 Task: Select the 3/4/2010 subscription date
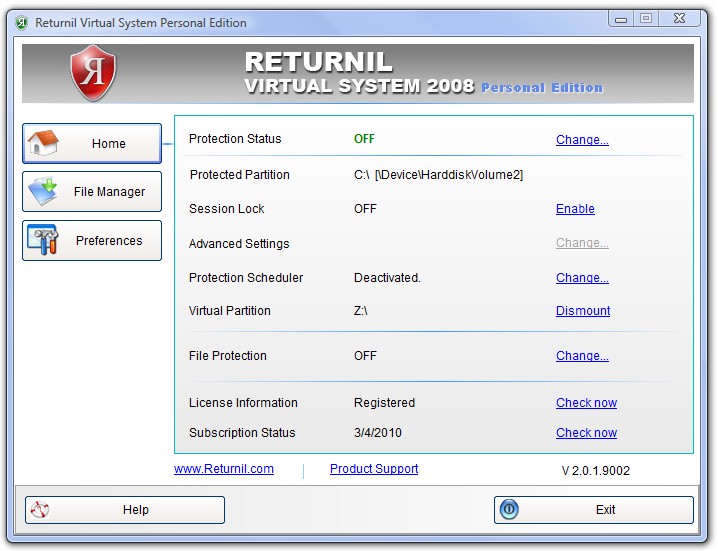pos(377,433)
